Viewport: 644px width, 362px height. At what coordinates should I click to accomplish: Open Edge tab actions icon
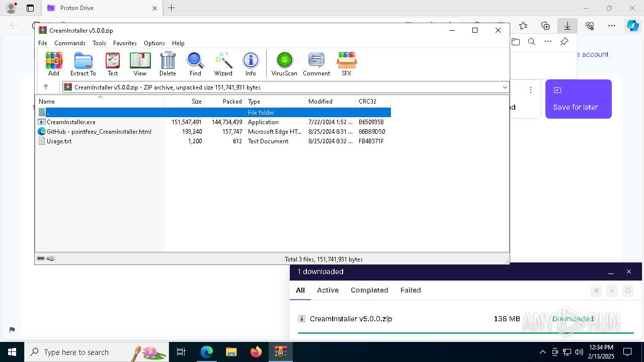(x=30, y=8)
